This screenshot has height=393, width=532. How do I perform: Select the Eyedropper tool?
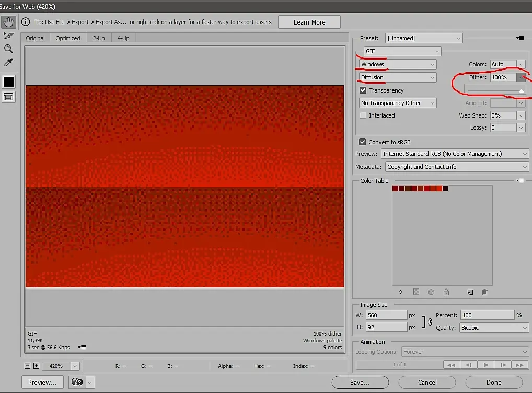tap(8, 63)
